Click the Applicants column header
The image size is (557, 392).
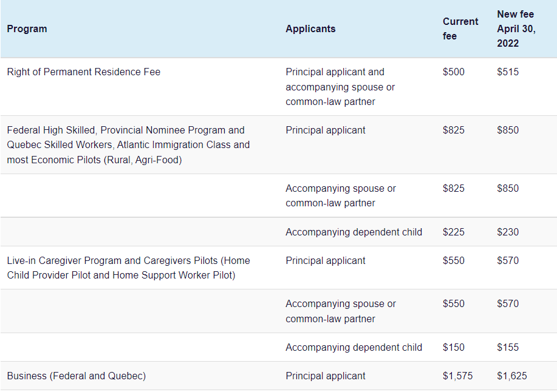tap(310, 29)
